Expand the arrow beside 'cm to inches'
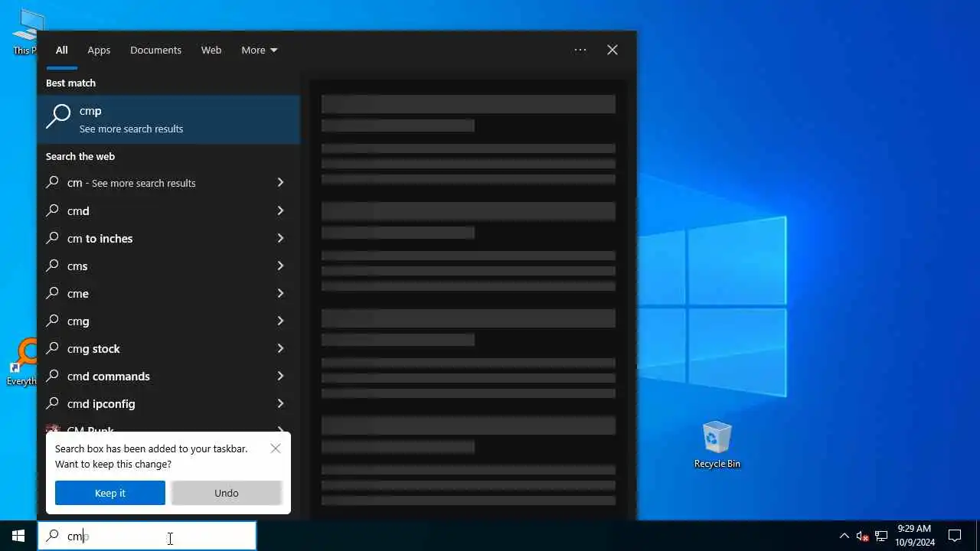This screenshot has height=551, width=980. tap(280, 238)
